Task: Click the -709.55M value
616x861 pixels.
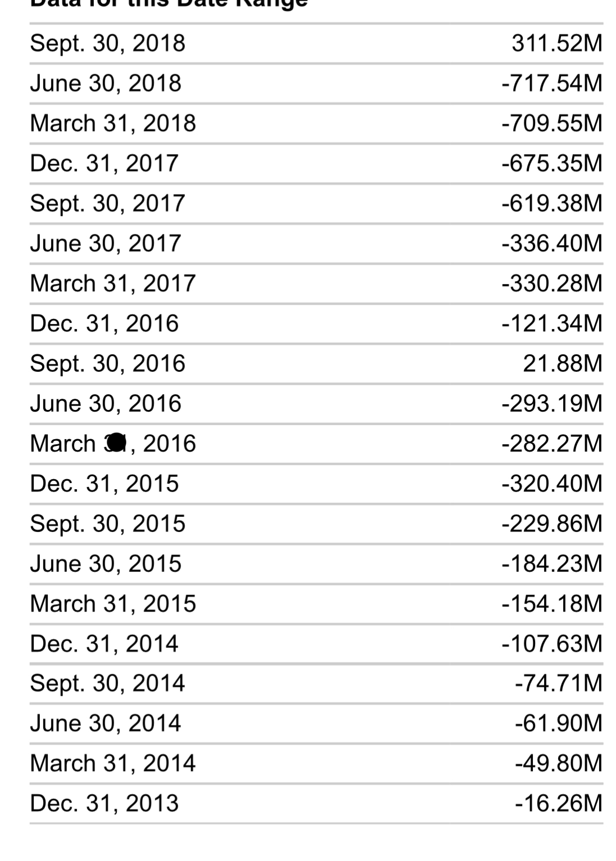Action: coord(552,123)
